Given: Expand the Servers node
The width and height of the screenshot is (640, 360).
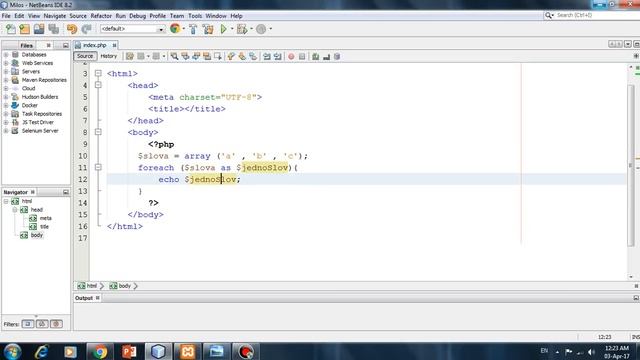Looking at the screenshot, I should (x=6, y=71).
